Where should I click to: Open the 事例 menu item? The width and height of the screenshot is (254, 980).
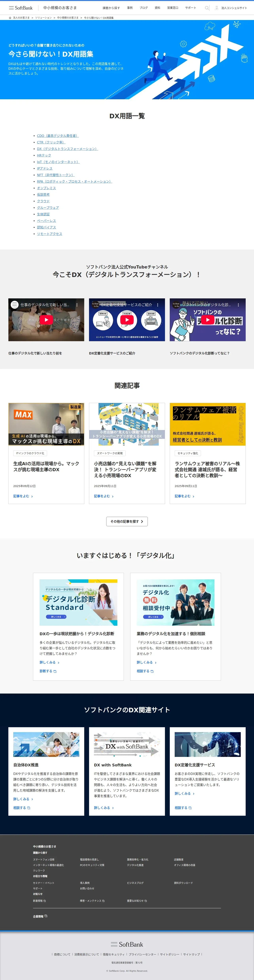coord(130,8)
